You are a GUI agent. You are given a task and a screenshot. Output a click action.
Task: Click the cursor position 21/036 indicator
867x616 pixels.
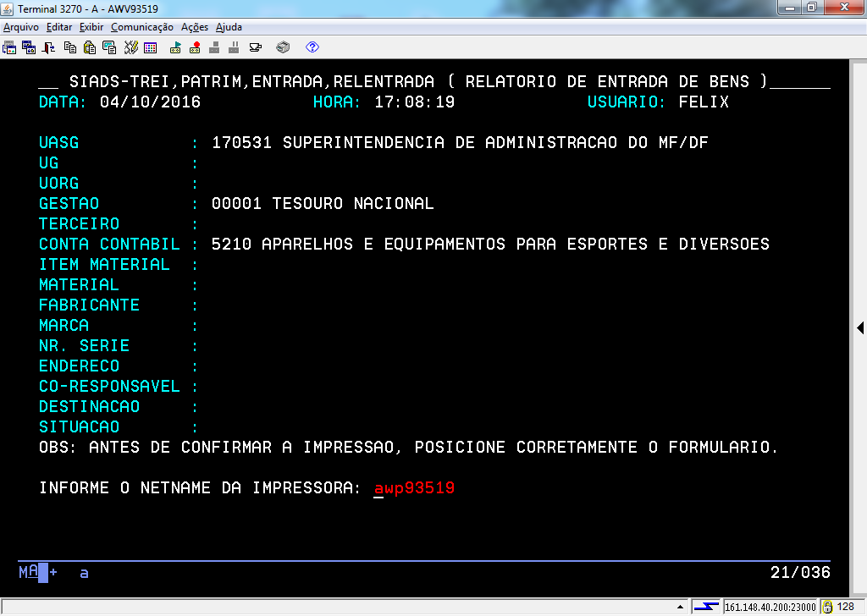coord(800,573)
